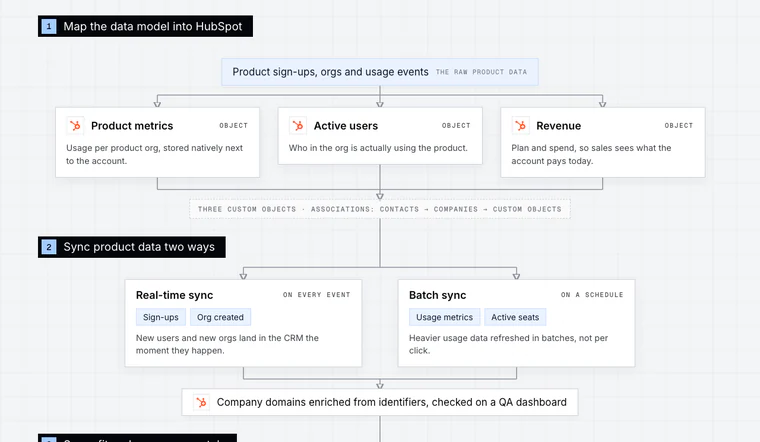760x442 pixels.
Task: Click HubSpot icon on Revenue card
Action: click(x=521, y=126)
